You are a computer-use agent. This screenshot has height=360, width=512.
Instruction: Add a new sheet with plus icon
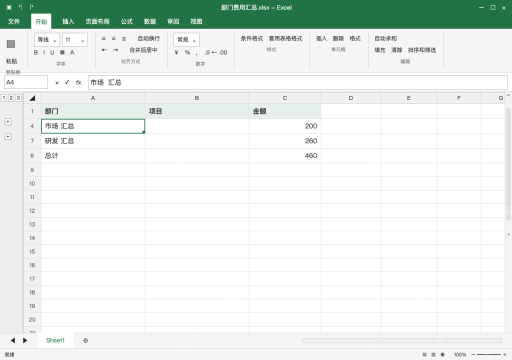[x=86, y=340]
